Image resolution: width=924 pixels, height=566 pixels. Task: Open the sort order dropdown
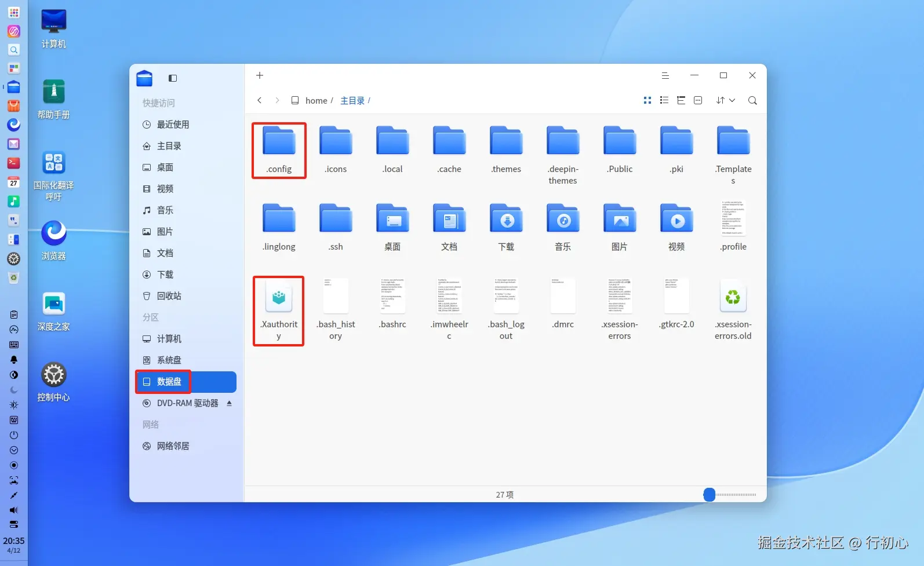tap(726, 100)
